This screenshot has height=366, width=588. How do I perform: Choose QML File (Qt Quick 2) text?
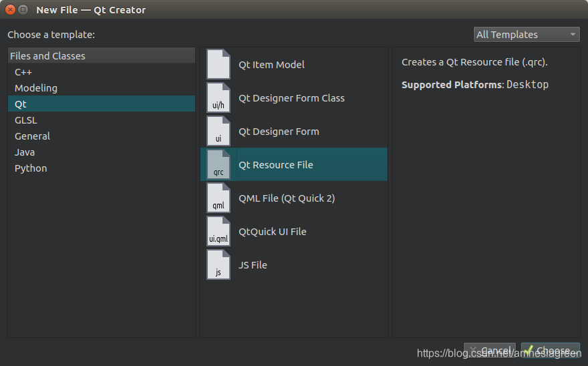pyautogui.click(x=287, y=198)
